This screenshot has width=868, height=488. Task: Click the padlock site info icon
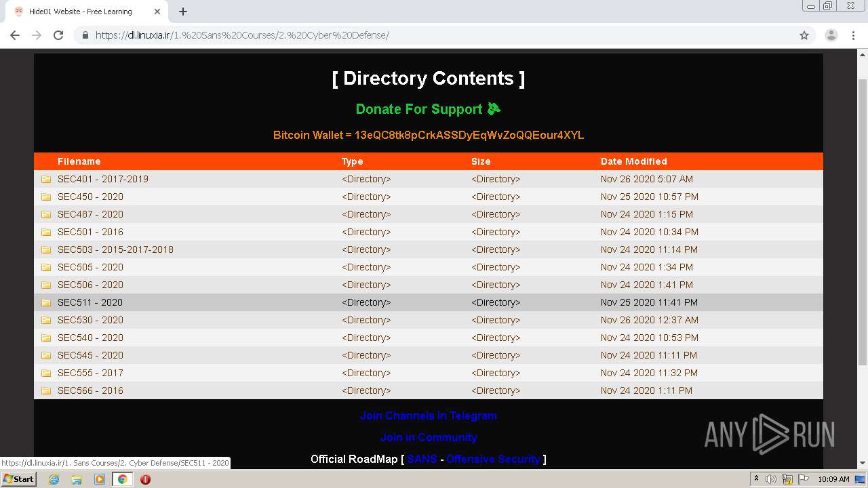tap(85, 35)
